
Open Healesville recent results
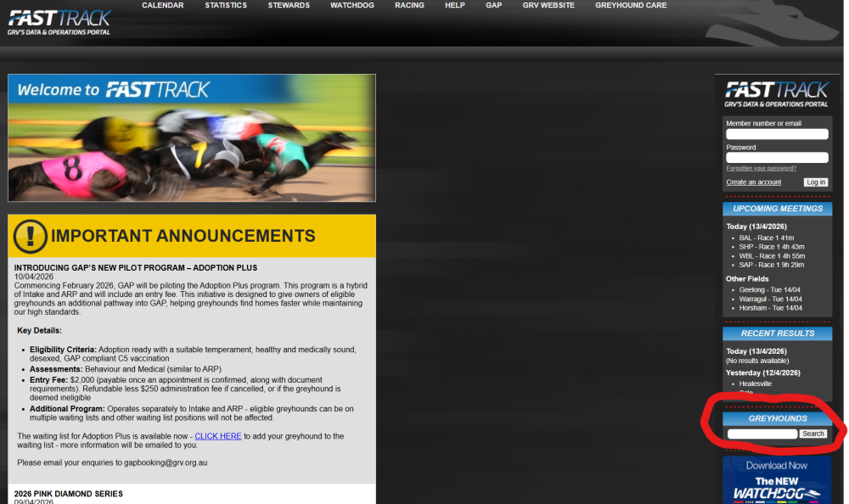pos(756,384)
